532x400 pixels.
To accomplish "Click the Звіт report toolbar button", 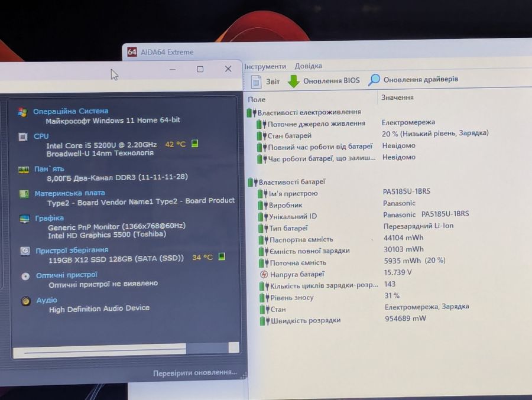I will pyautogui.click(x=265, y=82).
